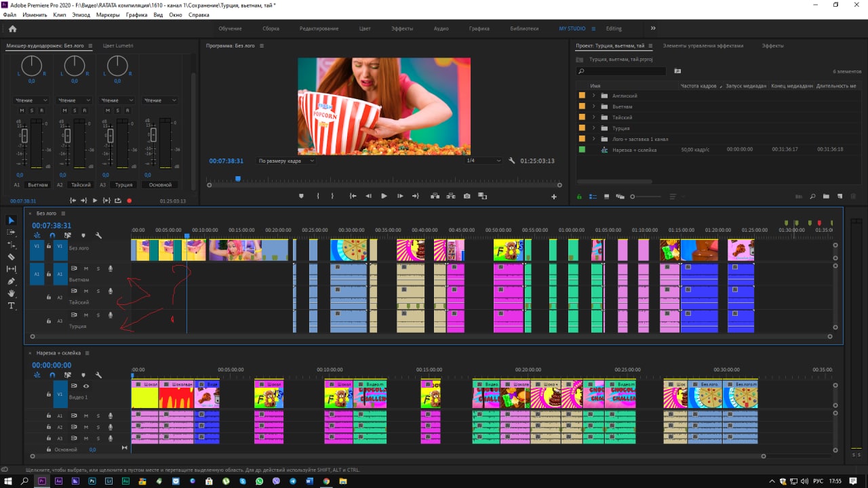Toggle project writable green lock icon
The width and height of the screenshot is (868, 488).
(x=580, y=197)
